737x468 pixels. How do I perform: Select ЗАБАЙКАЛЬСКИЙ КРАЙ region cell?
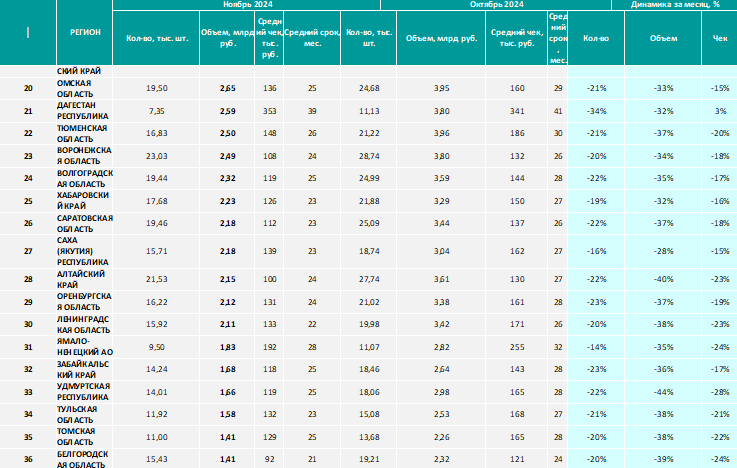tap(85, 369)
